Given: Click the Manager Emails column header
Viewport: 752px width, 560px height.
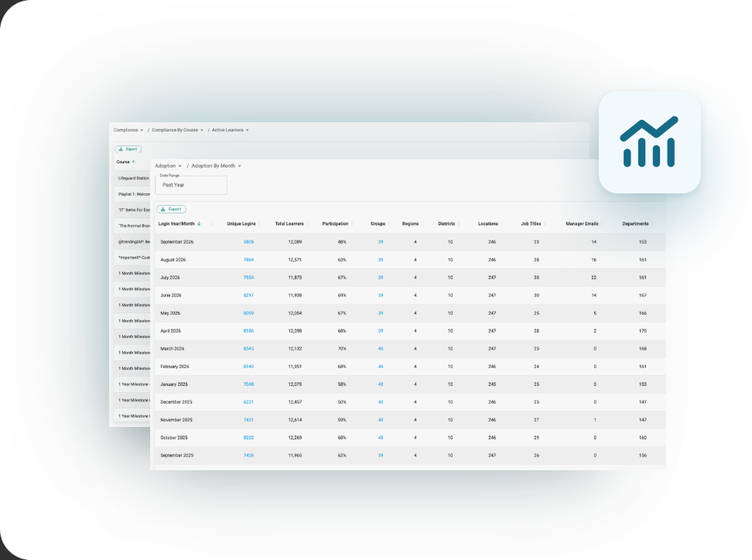Looking at the screenshot, I should [582, 224].
